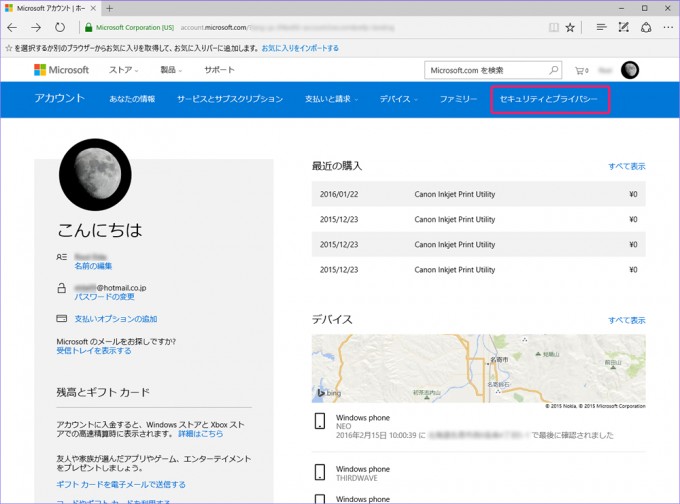The width and height of the screenshot is (680, 504).
Task: Open セキュリティとプライバシー tab
Action: pyautogui.click(x=549, y=99)
